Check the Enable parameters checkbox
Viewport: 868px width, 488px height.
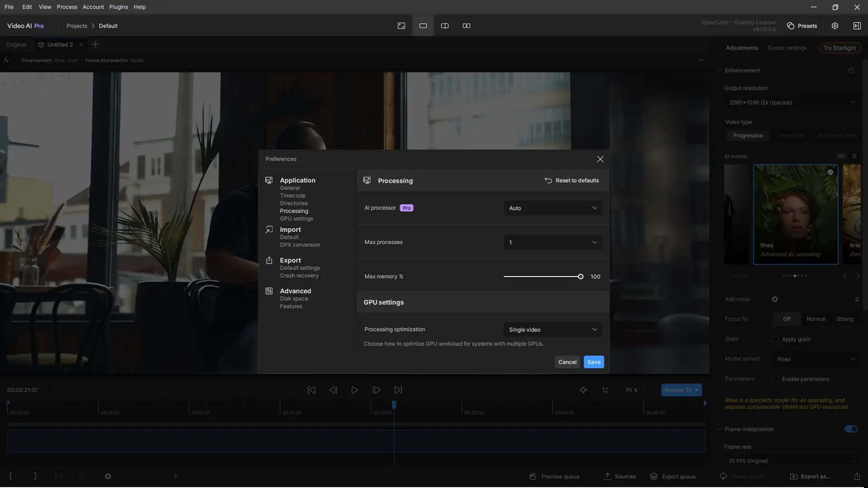[775, 379]
